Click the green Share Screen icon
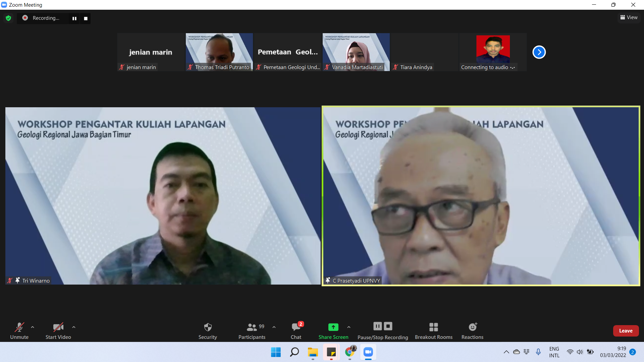Screen dimensions: 644x362 coord(333,327)
